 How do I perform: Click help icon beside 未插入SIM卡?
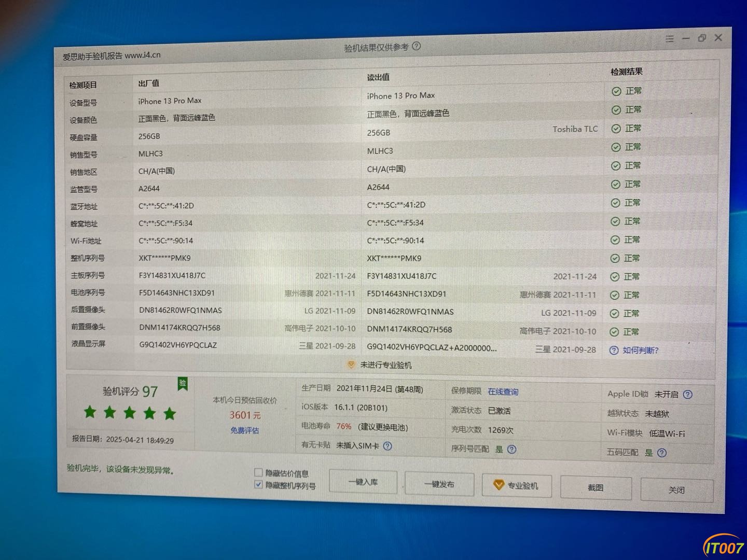388,446
